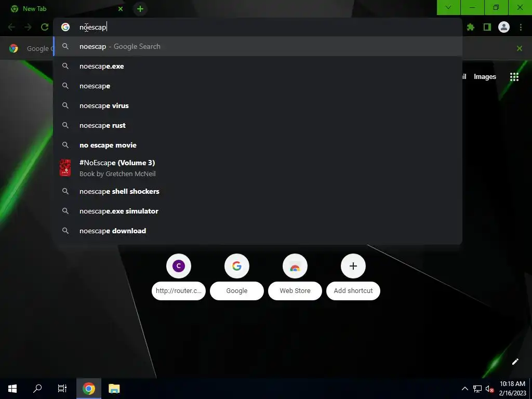Open the Google shortcut tile icon

point(237,266)
